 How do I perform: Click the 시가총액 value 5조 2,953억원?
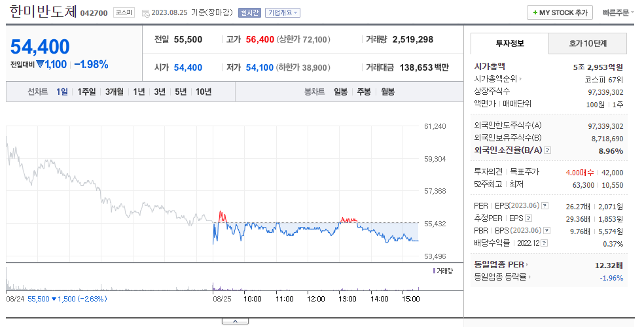(598, 67)
